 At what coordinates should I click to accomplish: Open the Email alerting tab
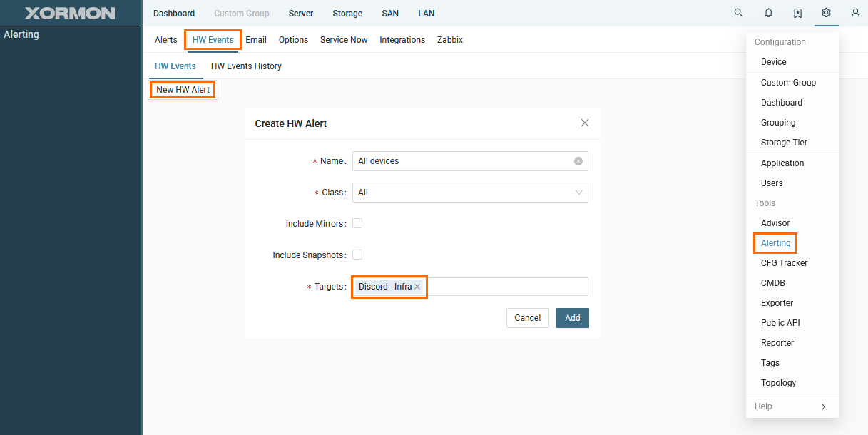coord(256,40)
